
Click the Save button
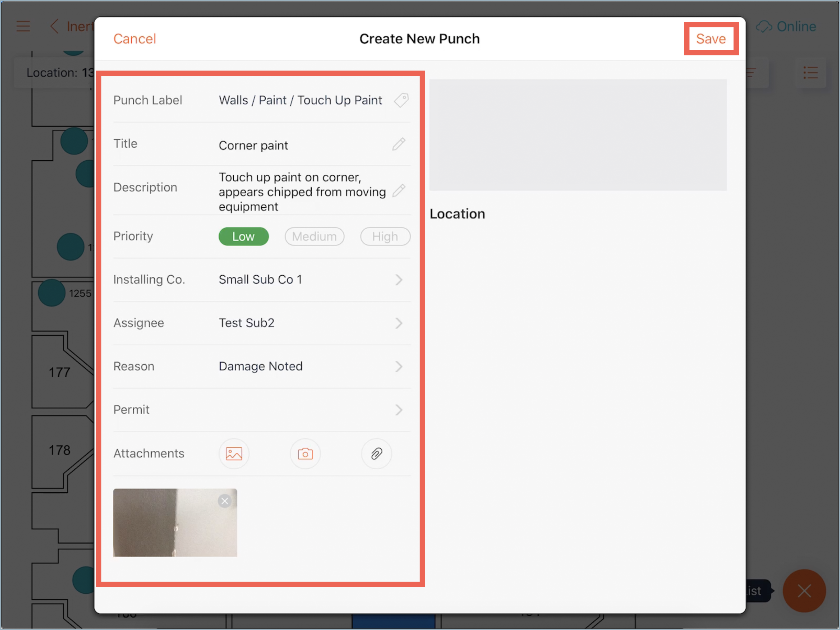(x=711, y=39)
